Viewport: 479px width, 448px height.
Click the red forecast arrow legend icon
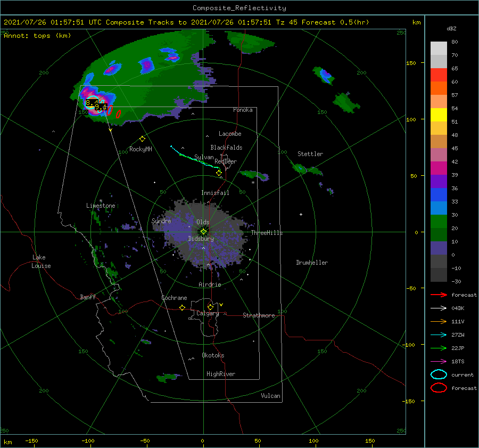[439, 295]
